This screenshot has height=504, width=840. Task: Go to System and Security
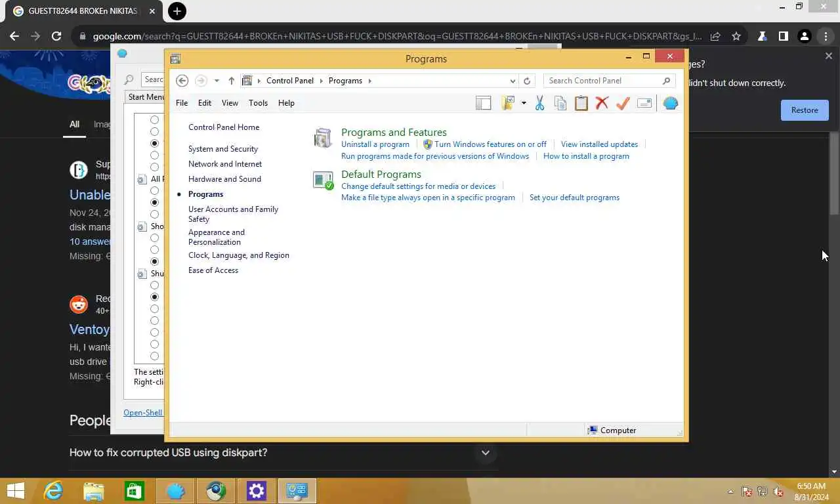223,149
